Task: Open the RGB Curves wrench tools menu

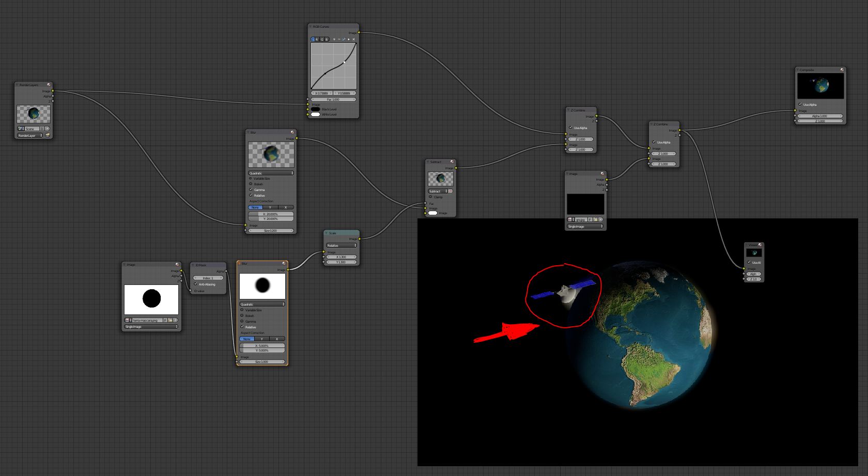Action: (343, 39)
